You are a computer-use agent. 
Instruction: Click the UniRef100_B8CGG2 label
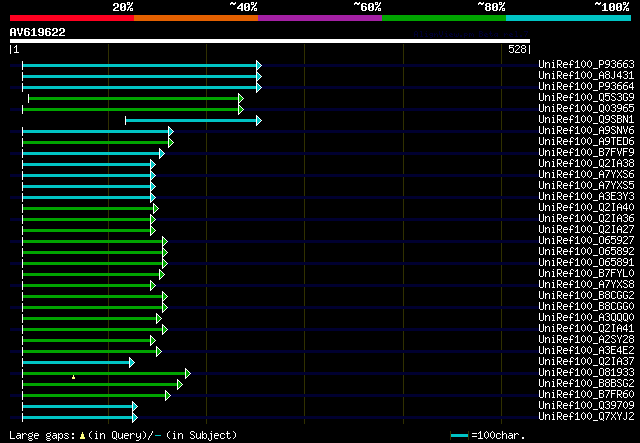pos(586,296)
